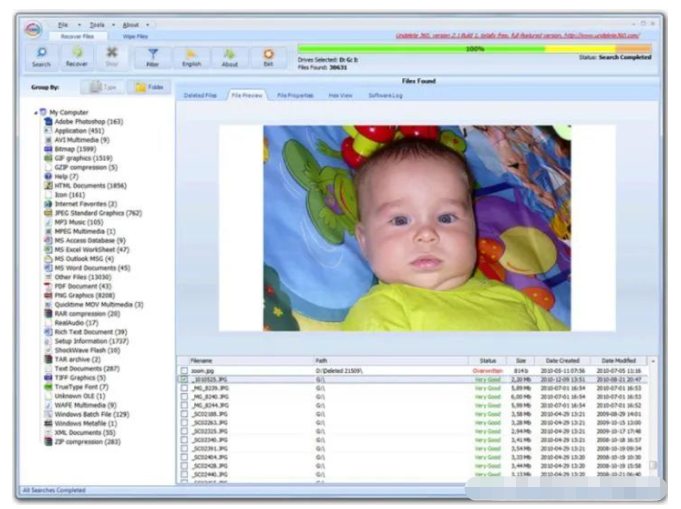Collapse the My Computer tree node
This screenshot has width=681, height=509.
point(36,113)
